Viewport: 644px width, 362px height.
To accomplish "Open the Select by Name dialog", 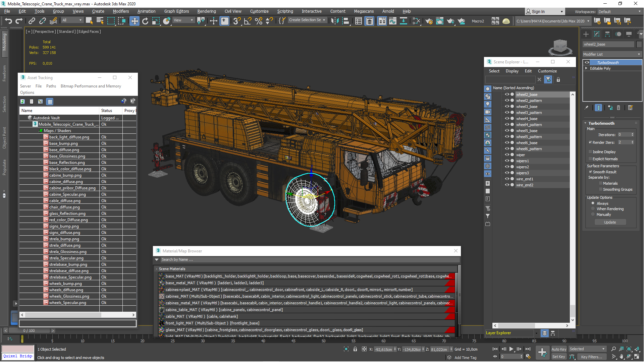I will click(x=100, y=21).
